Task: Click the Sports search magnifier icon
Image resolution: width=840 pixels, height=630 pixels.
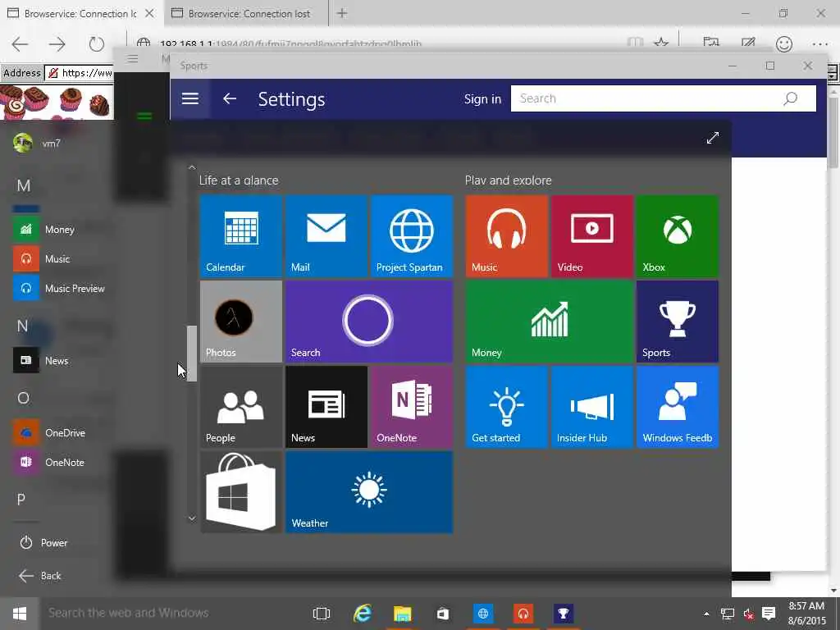Action: (790, 98)
